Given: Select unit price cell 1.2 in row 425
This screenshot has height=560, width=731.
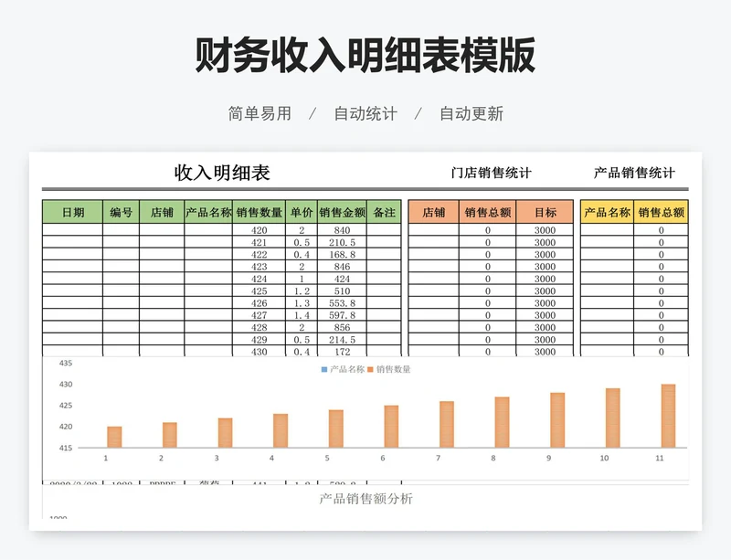Looking at the screenshot, I should 302,291.
